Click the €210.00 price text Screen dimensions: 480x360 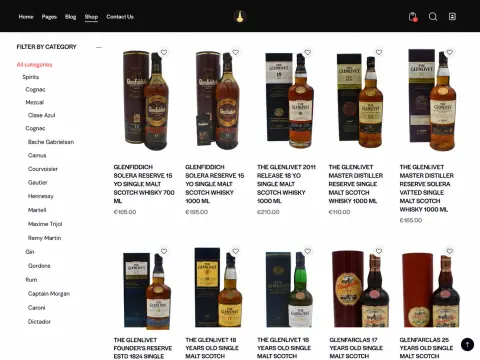pyautogui.click(x=268, y=212)
